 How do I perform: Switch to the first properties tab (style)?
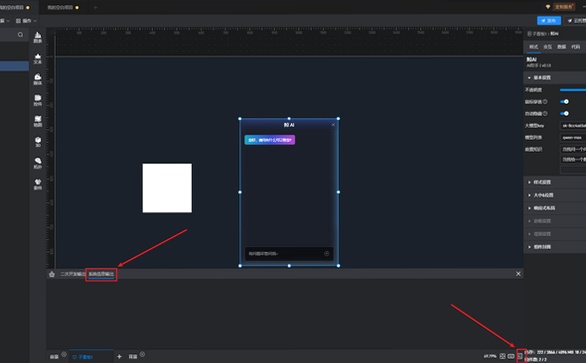tap(534, 47)
